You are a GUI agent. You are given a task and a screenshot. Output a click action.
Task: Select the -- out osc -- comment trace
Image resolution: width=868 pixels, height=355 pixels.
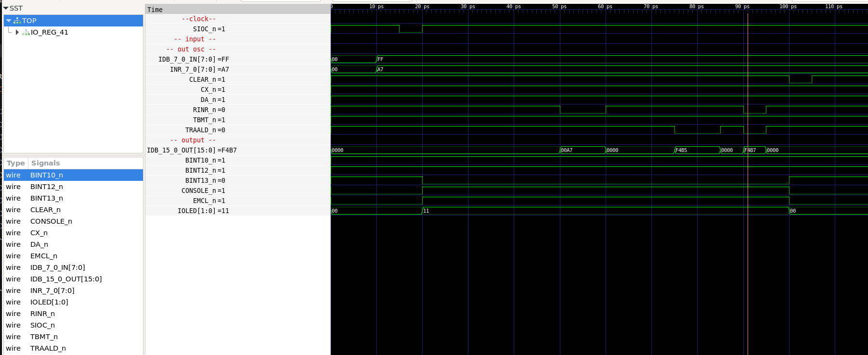238,49
